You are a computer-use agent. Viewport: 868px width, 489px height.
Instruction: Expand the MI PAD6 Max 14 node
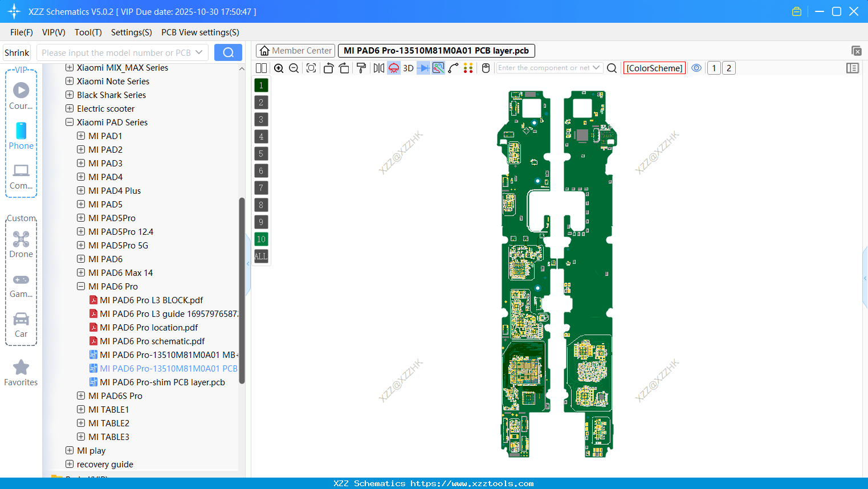click(81, 273)
